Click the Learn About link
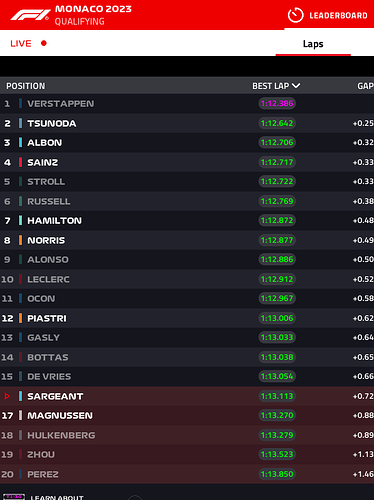The width and height of the screenshot is (374, 500). tap(57, 497)
